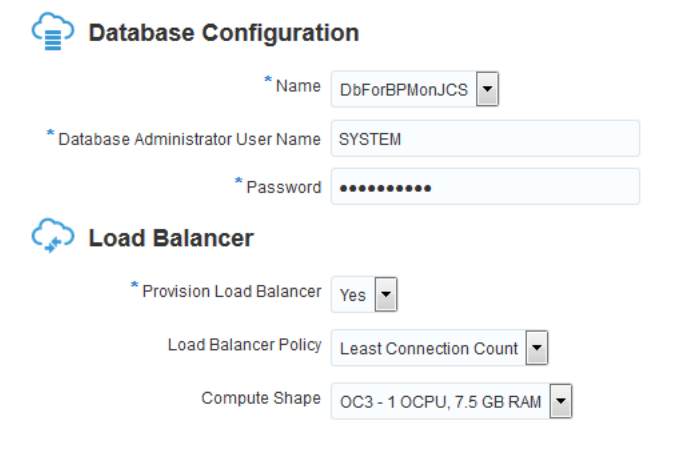Click the Database Configuration cloud icon
This screenshot has height=455, width=673.
click(53, 31)
